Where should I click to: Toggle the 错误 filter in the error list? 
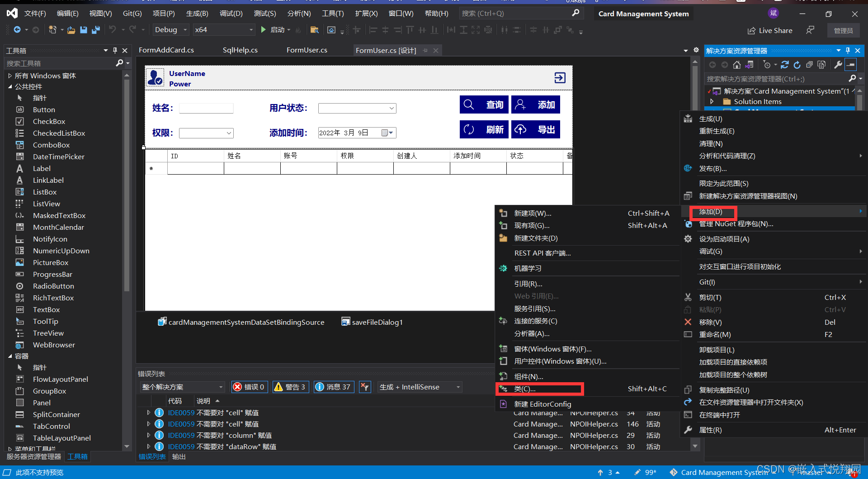pyautogui.click(x=249, y=387)
